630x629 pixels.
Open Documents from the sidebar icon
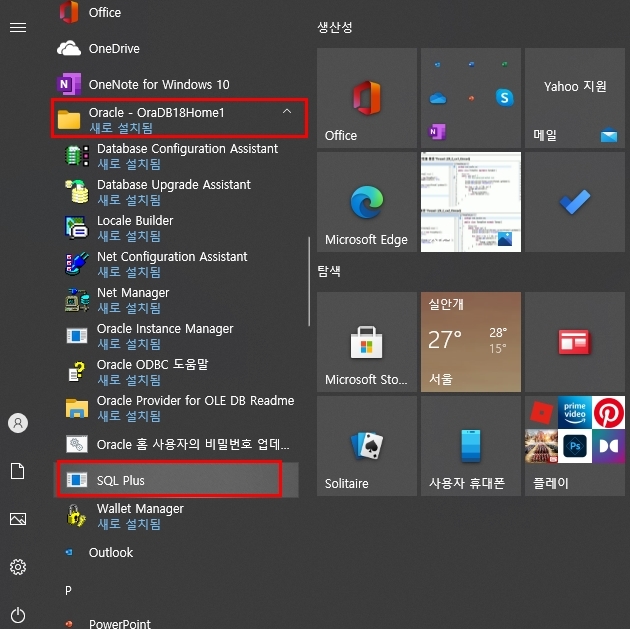pyautogui.click(x=18, y=471)
